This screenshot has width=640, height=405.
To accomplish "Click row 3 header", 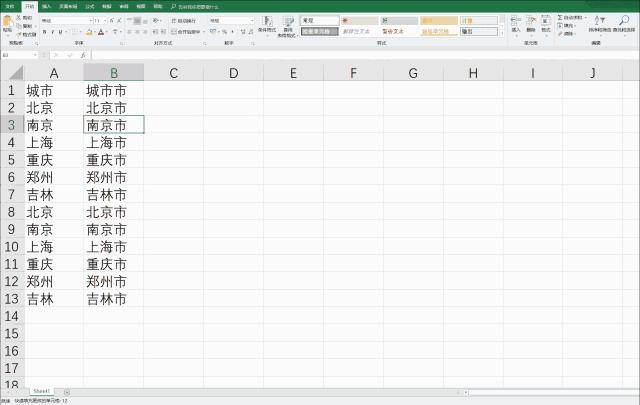I will (x=12, y=125).
